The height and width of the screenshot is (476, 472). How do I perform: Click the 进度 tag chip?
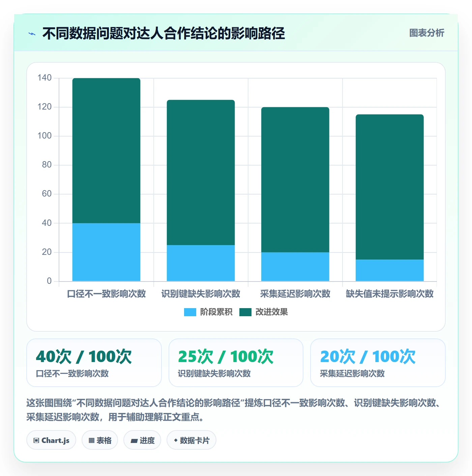pos(142,440)
